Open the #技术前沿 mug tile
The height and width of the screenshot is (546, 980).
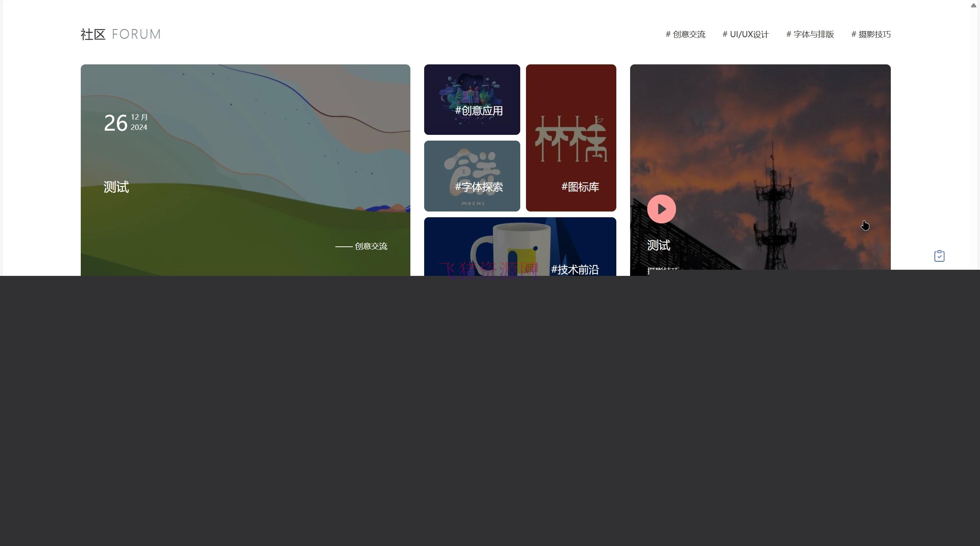click(575, 269)
